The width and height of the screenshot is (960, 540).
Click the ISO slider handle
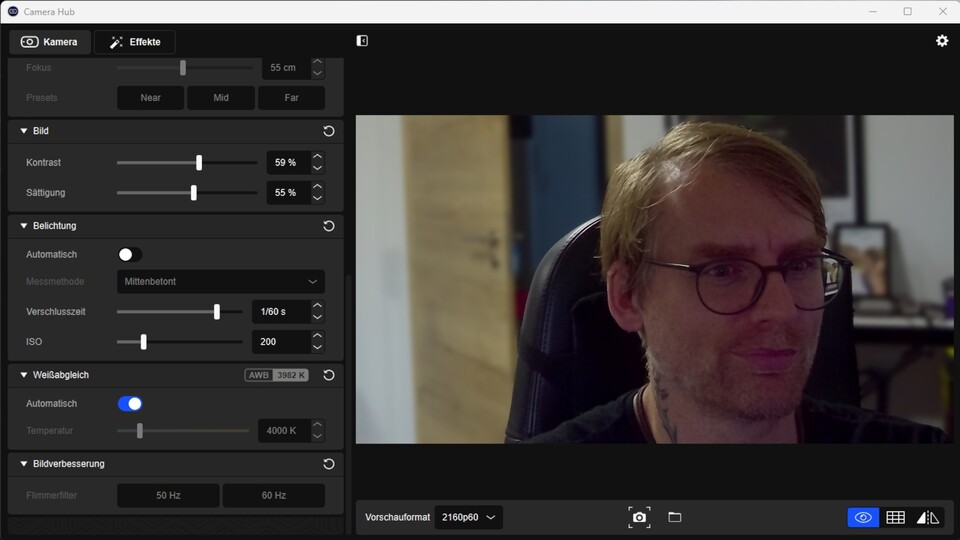pyautogui.click(x=143, y=342)
